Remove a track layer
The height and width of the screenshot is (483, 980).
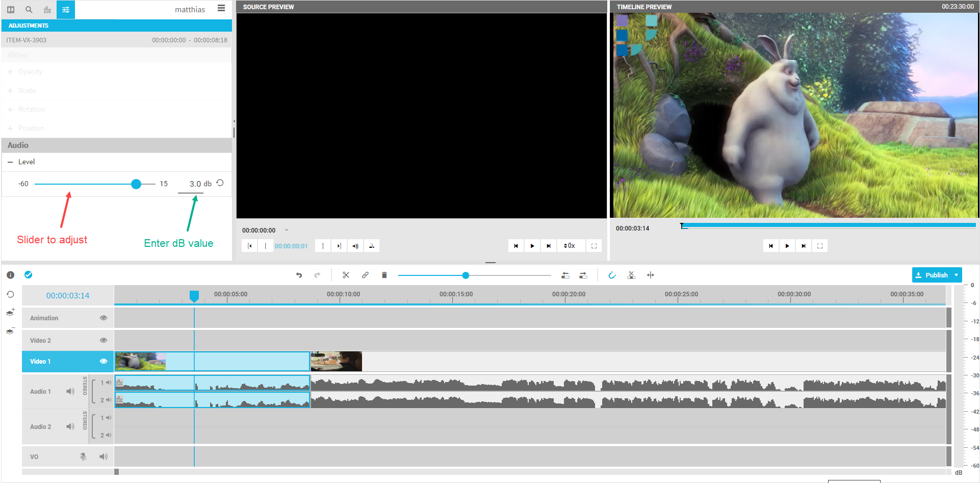tap(10, 331)
